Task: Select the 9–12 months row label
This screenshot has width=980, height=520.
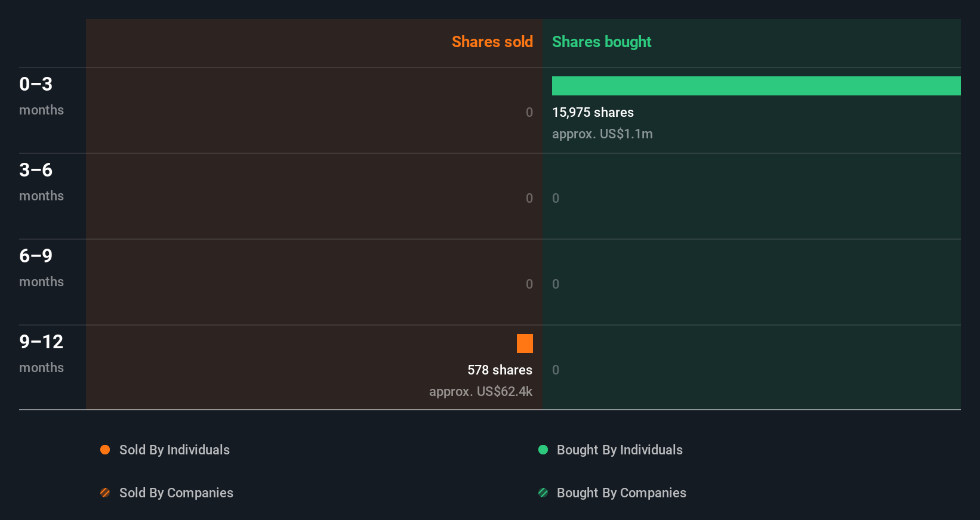Action: point(41,353)
